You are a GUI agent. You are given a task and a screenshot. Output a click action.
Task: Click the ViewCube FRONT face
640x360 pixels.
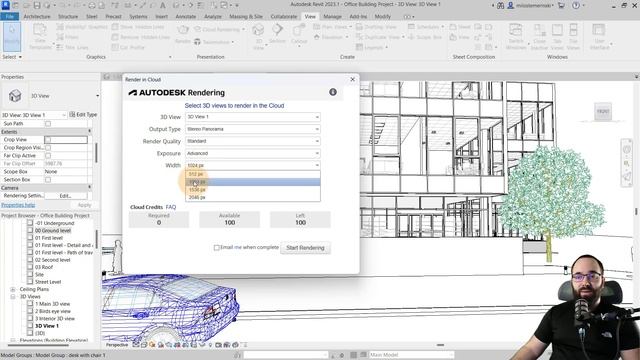coord(603,111)
